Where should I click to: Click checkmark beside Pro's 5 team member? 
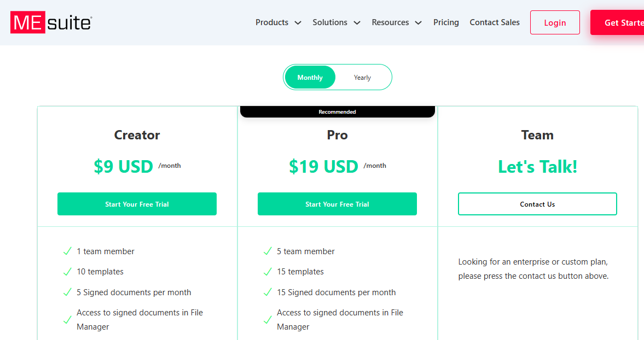[x=268, y=251]
